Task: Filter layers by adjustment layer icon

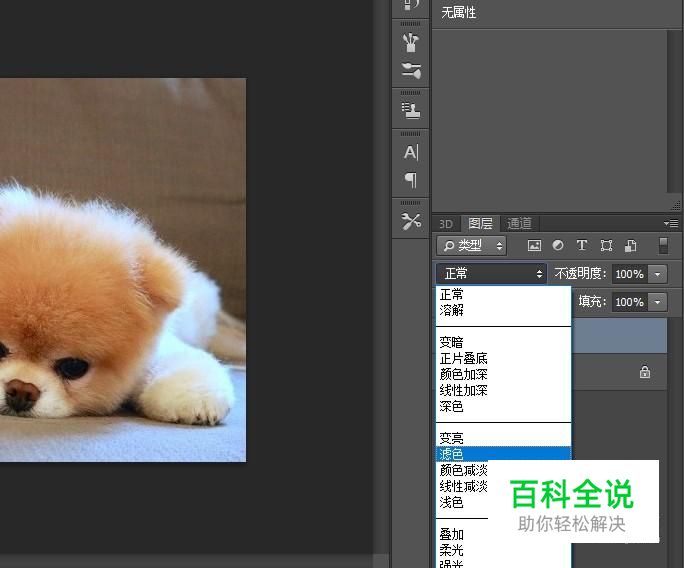Action: pyautogui.click(x=558, y=245)
